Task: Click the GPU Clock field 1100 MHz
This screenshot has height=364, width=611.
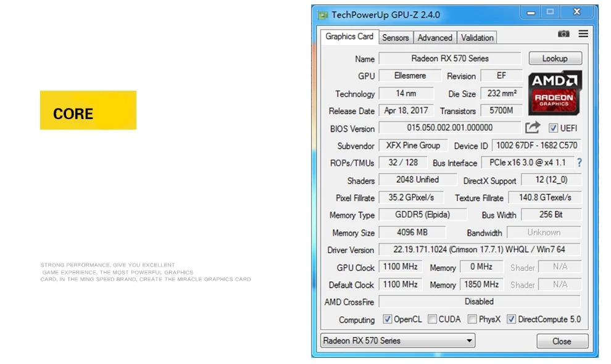Action: click(x=401, y=267)
